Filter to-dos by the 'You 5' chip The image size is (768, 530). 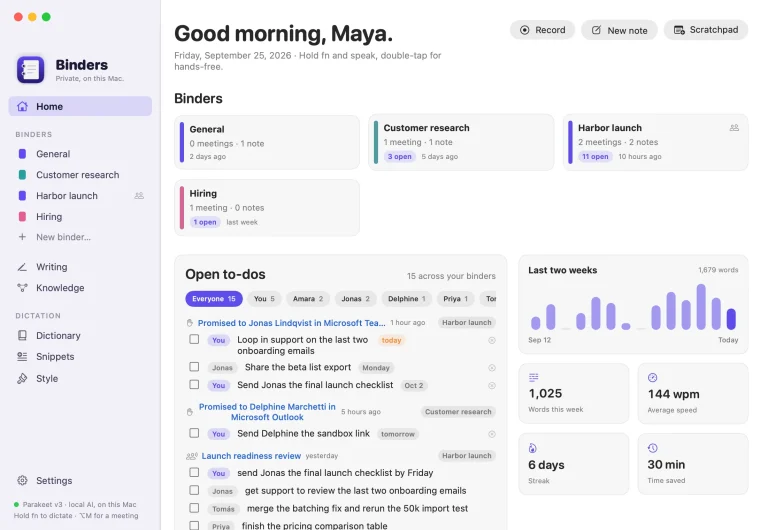tap(264, 299)
